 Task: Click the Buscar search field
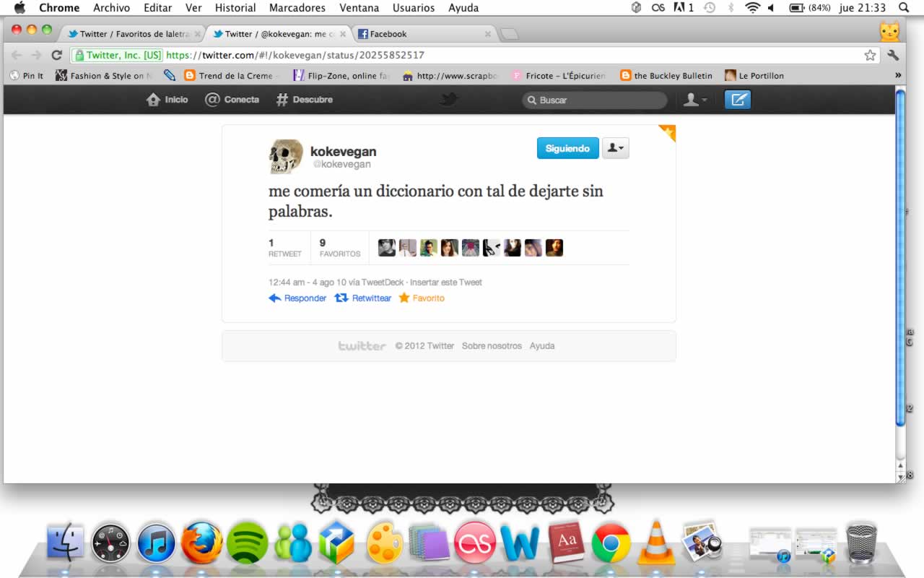pos(595,100)
